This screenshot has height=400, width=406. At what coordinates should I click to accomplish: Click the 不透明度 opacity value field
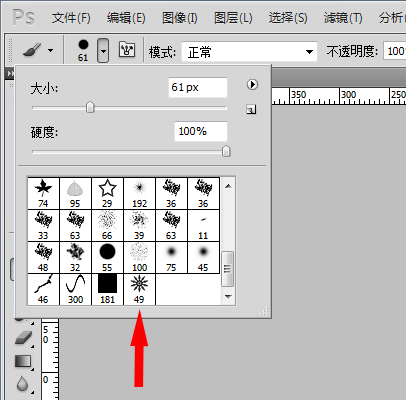(x=395, y=51)
